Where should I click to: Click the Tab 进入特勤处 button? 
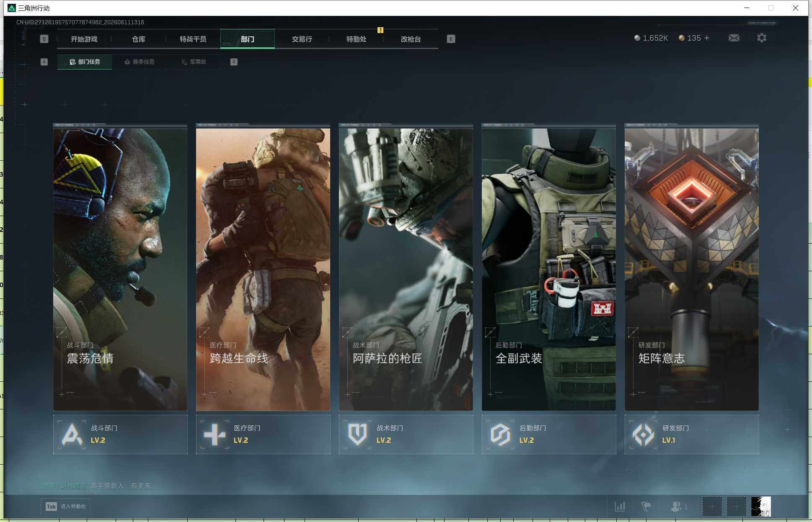click(65, 507)
